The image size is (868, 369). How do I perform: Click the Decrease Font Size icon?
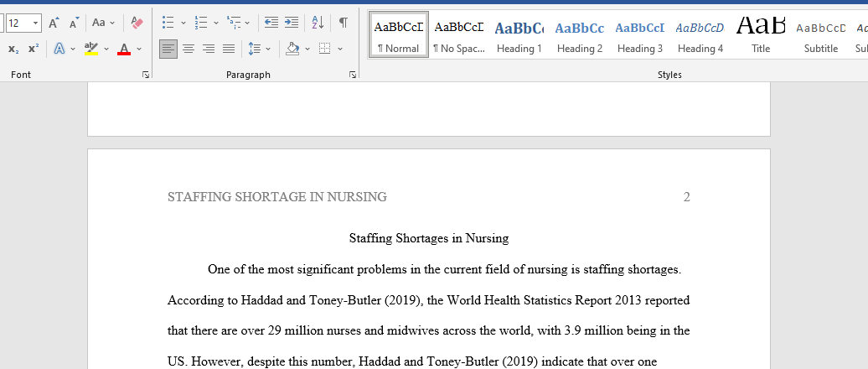pos(74,23)
